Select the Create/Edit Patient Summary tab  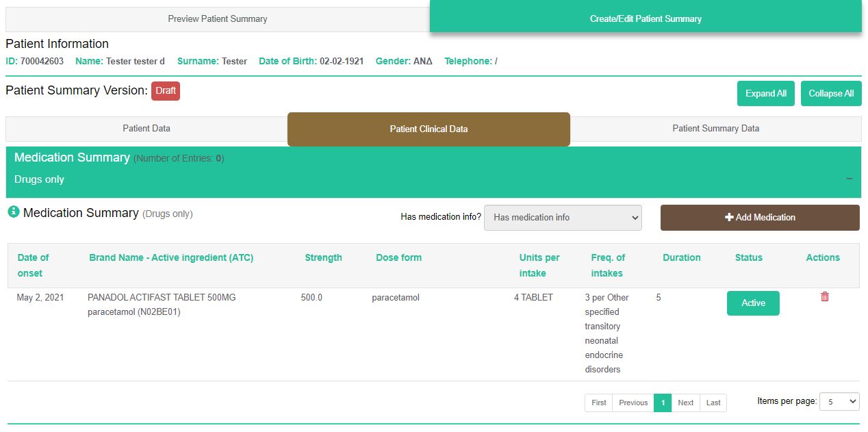tap(645, 19)
